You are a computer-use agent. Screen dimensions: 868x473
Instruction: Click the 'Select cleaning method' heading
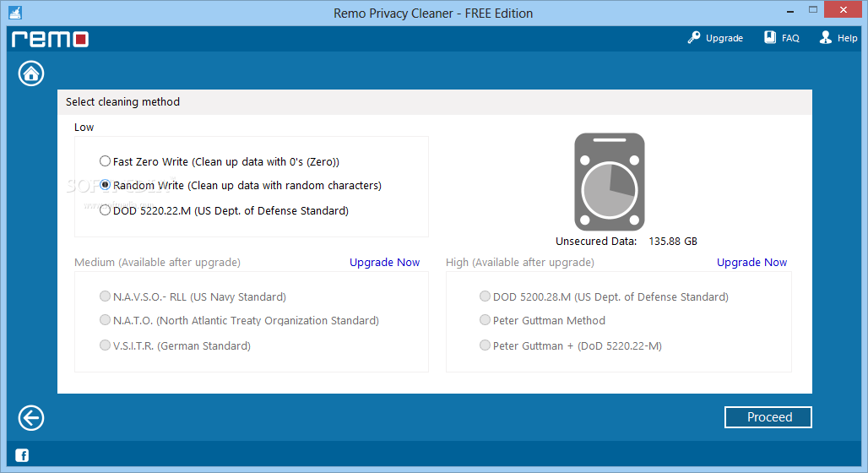pos(123,102)
